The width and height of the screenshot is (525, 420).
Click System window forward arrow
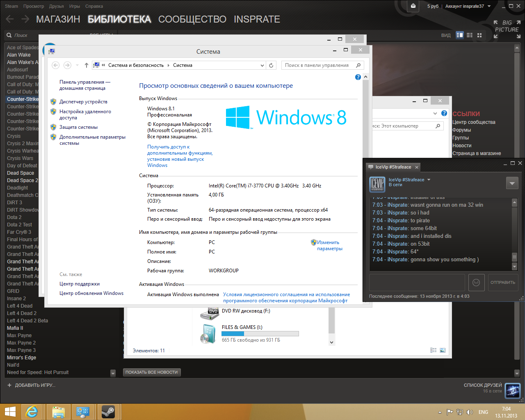(67, 65)
